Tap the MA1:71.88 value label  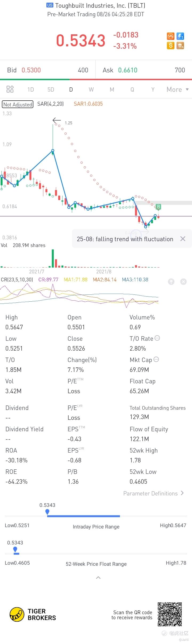click(75, 280)
